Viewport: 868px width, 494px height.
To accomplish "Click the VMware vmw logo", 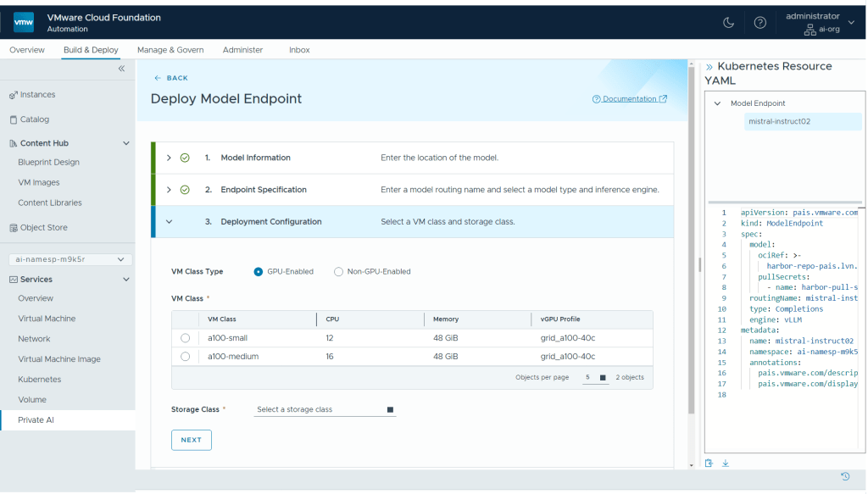I will 23,22.
